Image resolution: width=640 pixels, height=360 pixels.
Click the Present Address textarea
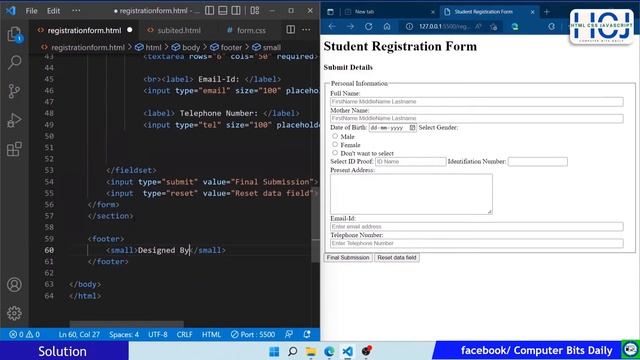[411, 194]
